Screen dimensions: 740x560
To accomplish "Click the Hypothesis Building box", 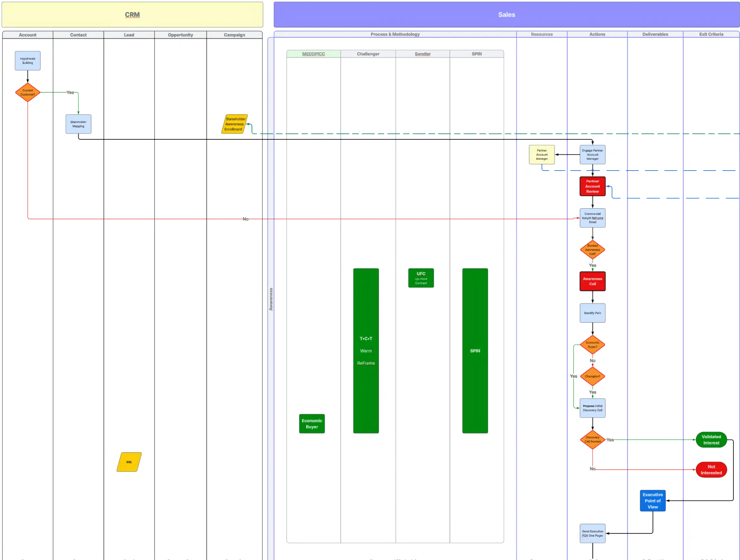I will click(27, 60).
